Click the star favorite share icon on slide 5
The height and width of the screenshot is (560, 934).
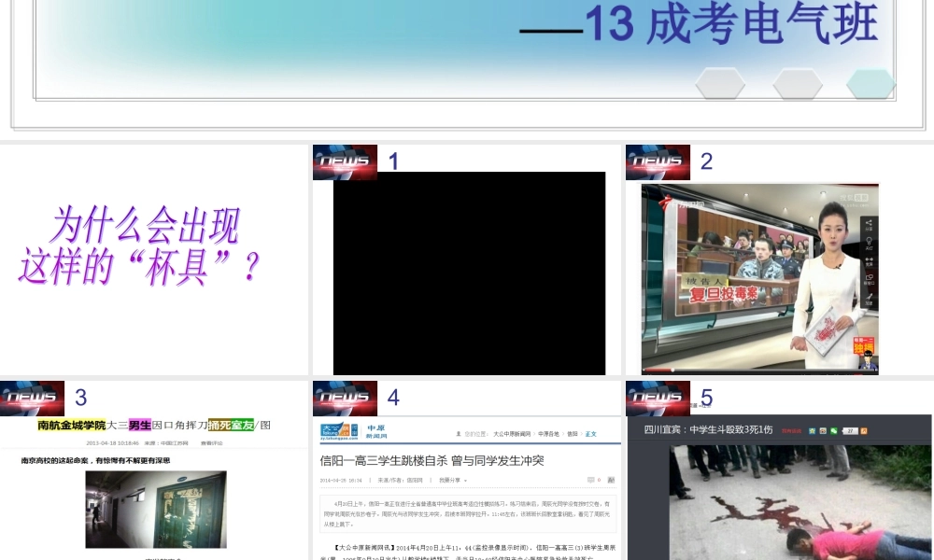click(812, 431)
